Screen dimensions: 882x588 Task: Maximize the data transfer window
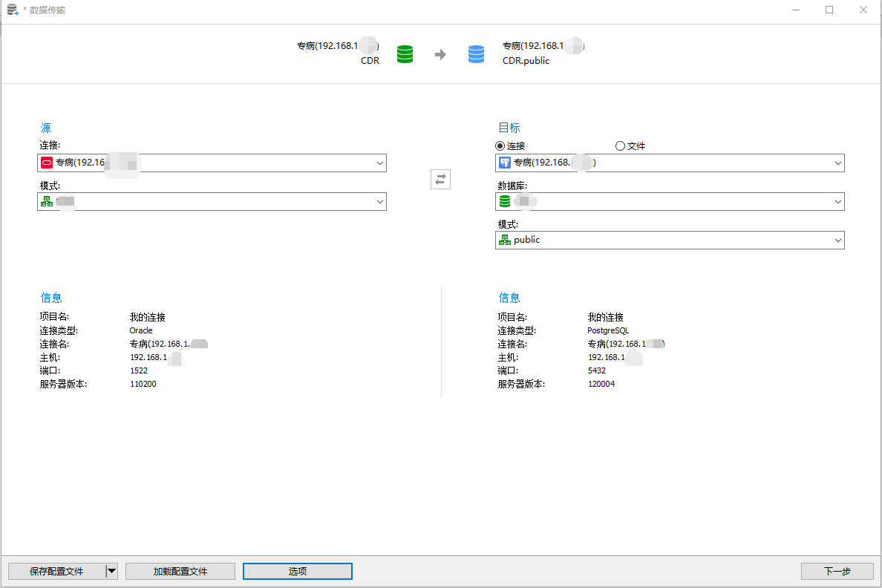(829, 10)
